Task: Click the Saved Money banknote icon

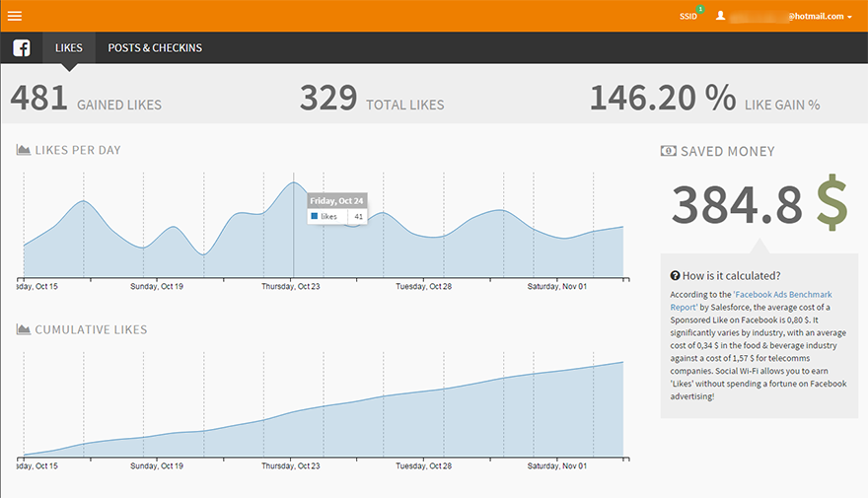Action: pyautogui.click(x=668, y=151)
